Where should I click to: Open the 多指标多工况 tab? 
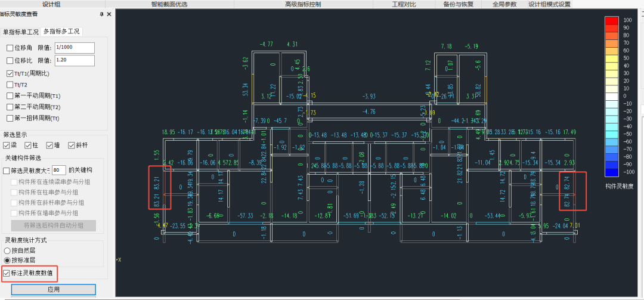point(61,32)
